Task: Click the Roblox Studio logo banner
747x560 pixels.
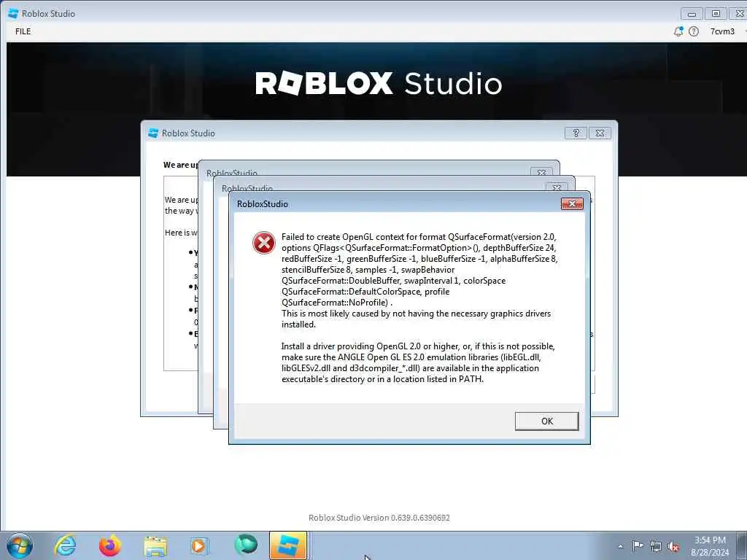Action: pyautogui.click(x=379, y=83)
